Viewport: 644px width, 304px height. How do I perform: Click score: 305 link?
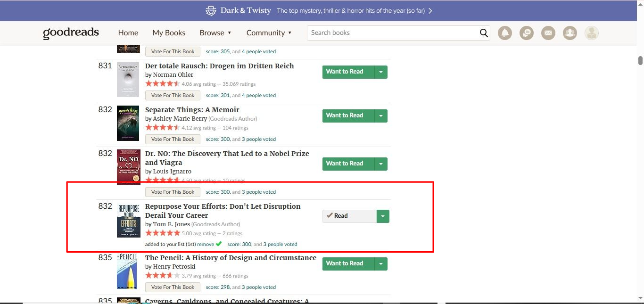(x=218, y=51)
